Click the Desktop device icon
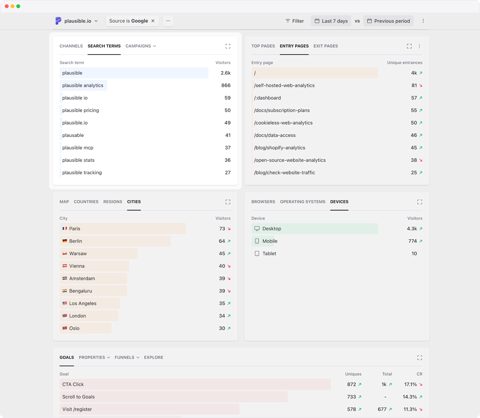The height and width of the screenshot is (418, 480). click(x=257, y=229)
